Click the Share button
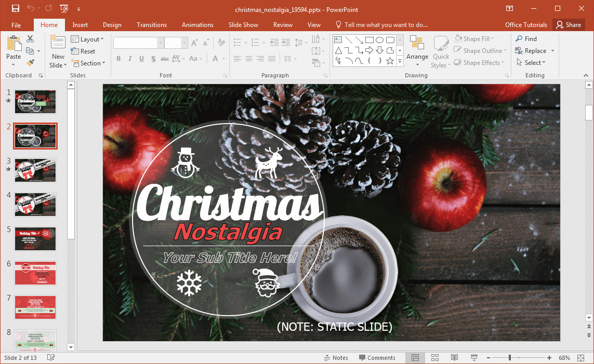 [568, 25]
